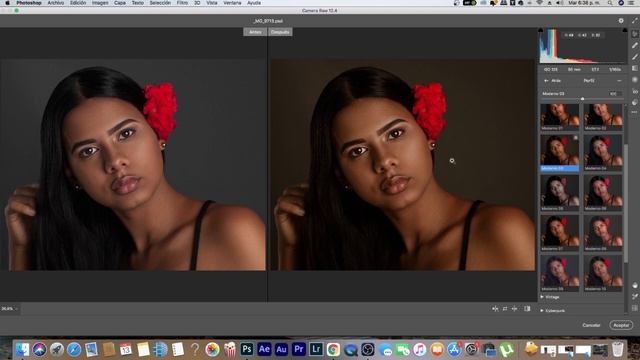Click the profile amount value field
This screenshot has width=640, height=360.
[615, 94]
